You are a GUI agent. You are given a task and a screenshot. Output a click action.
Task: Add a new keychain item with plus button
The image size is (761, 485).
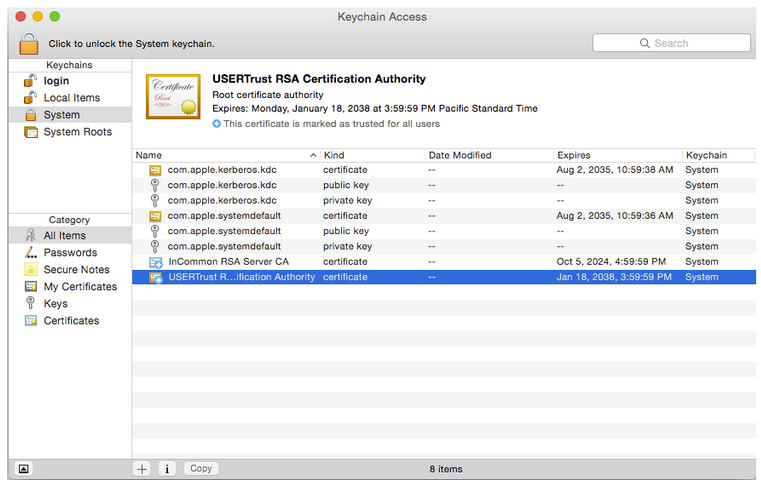pos(142,469)
